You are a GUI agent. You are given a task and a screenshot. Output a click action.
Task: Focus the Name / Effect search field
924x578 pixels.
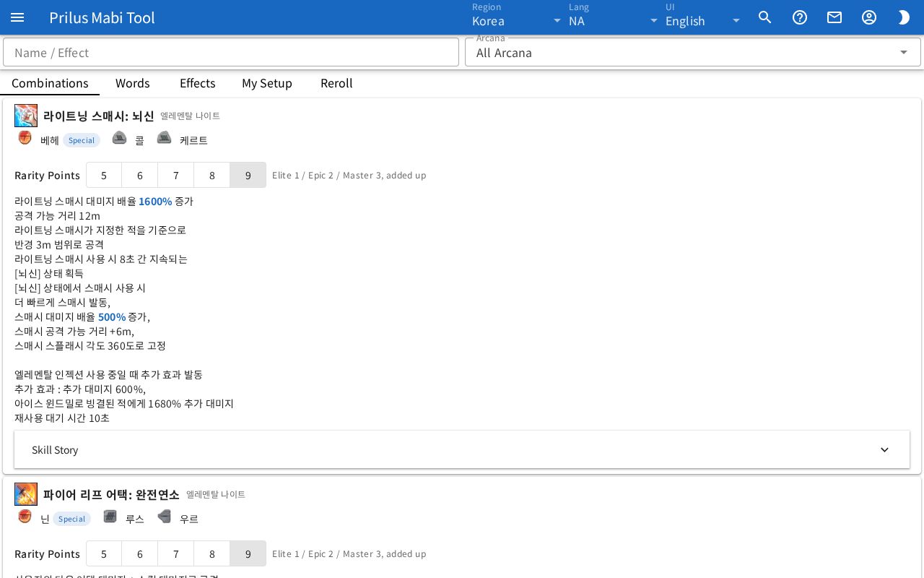(231, 52)
